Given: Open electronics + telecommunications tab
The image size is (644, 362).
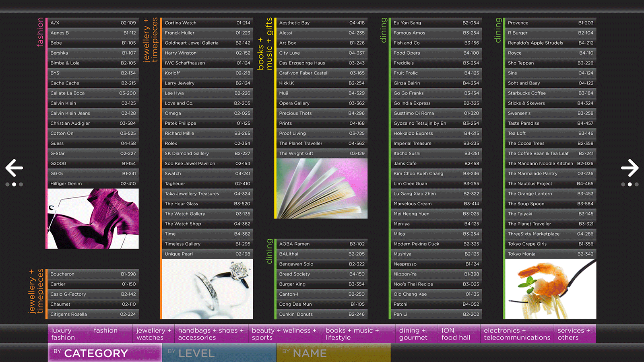Looking at the screenshot, I should click(x=517, y=334).
